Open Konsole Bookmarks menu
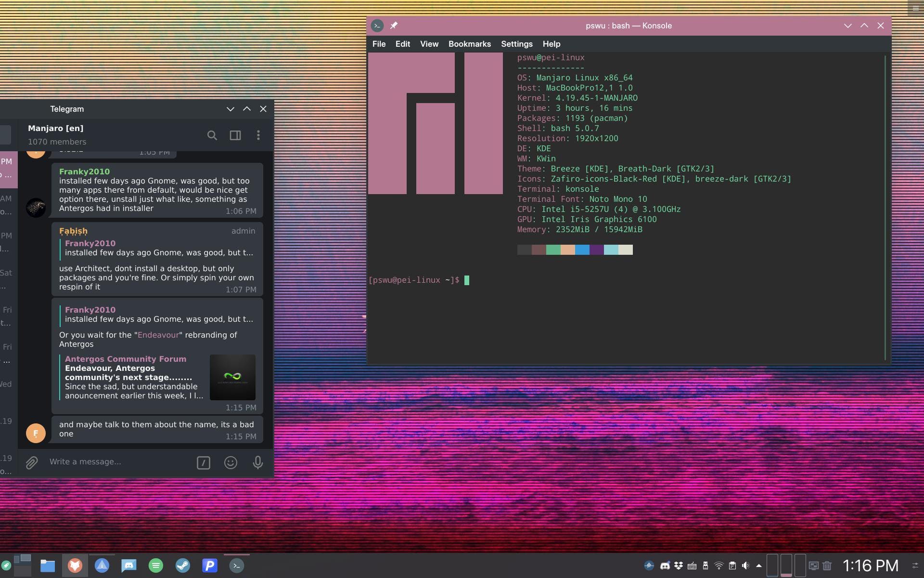Image resolution: width=924 pixels, height=578 pixels. 469,44
